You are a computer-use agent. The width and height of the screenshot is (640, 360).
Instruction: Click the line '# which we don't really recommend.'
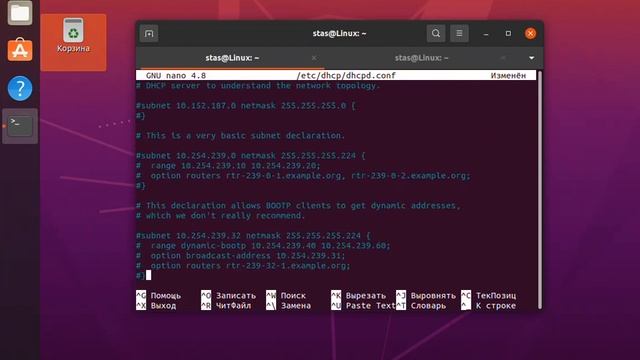point(220,216)
